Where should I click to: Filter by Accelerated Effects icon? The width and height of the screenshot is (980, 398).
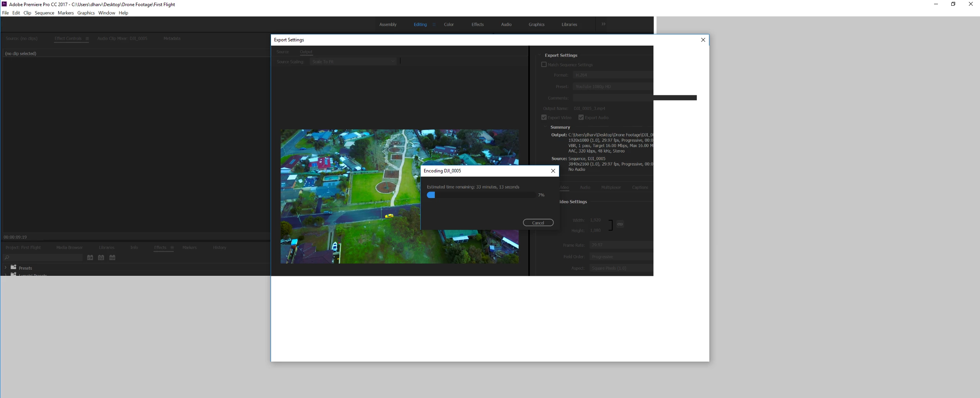90,257
